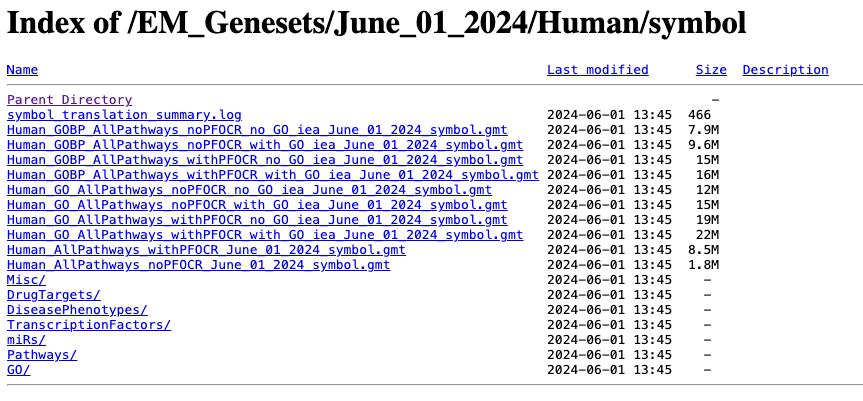Navigate into the Pathways/ folder
The image size is (863, 401).
pos(42,355)
